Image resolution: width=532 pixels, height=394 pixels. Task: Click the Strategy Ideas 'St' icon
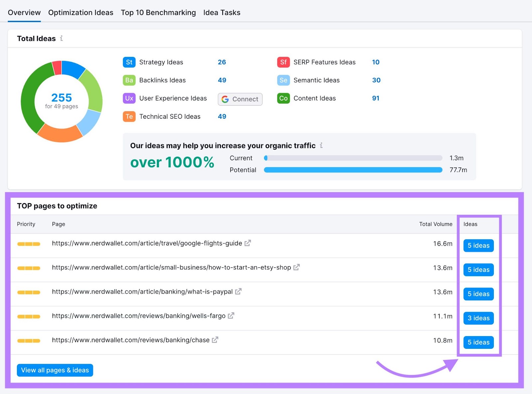129,62
